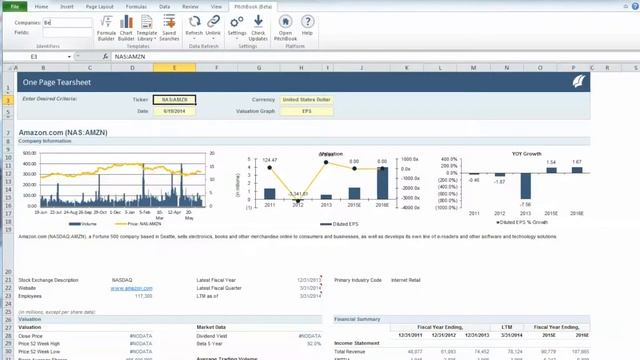
Task: Open the File tab
Action: pyautogui.click(x=15, y=7)
